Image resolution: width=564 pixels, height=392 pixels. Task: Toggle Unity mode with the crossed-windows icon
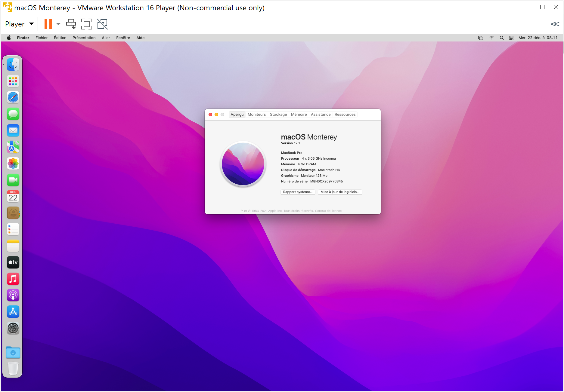pos(102,24)
